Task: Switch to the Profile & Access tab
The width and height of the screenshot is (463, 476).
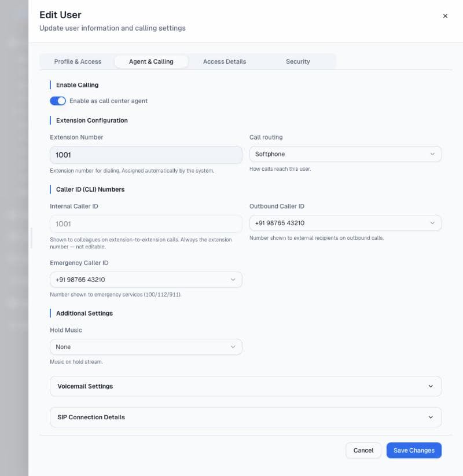Action: [x=78, y=61]
